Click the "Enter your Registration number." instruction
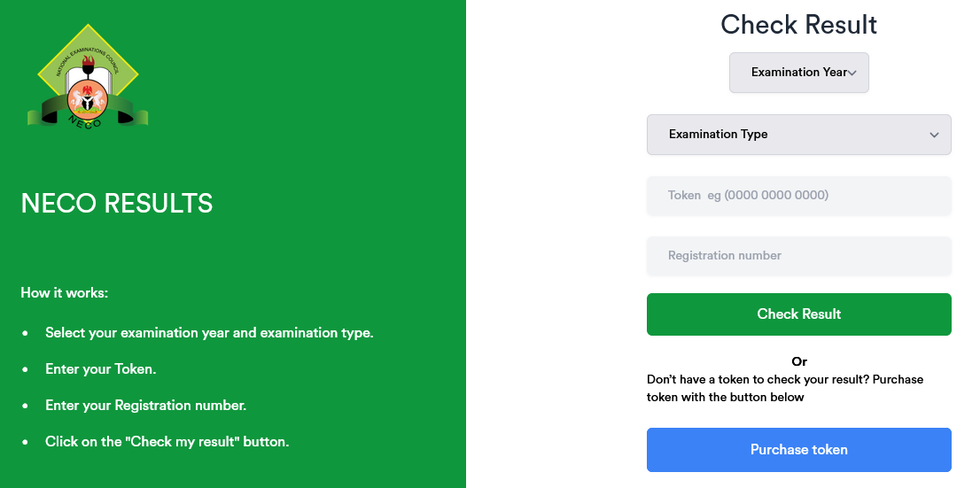The width and height of the screenshot is (980, 488). [145, 405]
